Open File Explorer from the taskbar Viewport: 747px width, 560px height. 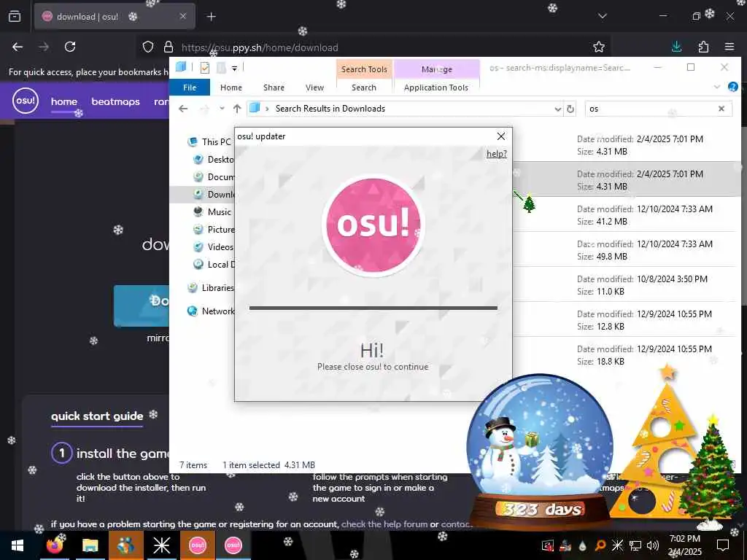90,545
